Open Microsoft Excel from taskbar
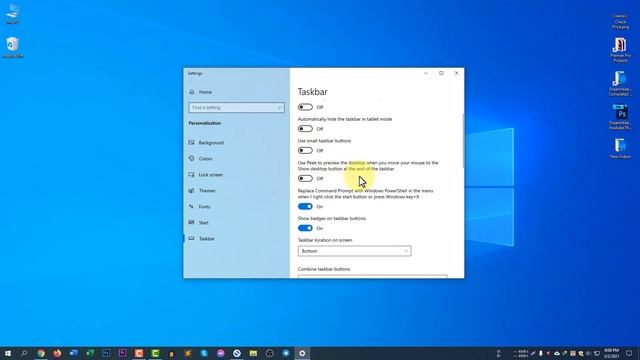This screenshot has width=640, height=360. (x=90, y=353)
